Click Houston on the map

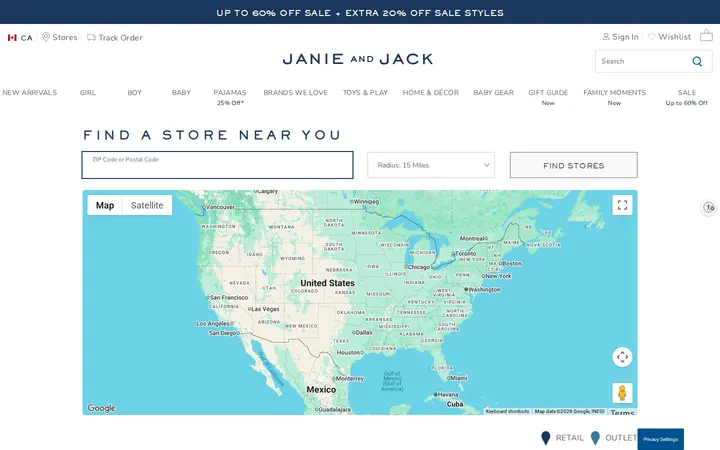tap(349, 353)
